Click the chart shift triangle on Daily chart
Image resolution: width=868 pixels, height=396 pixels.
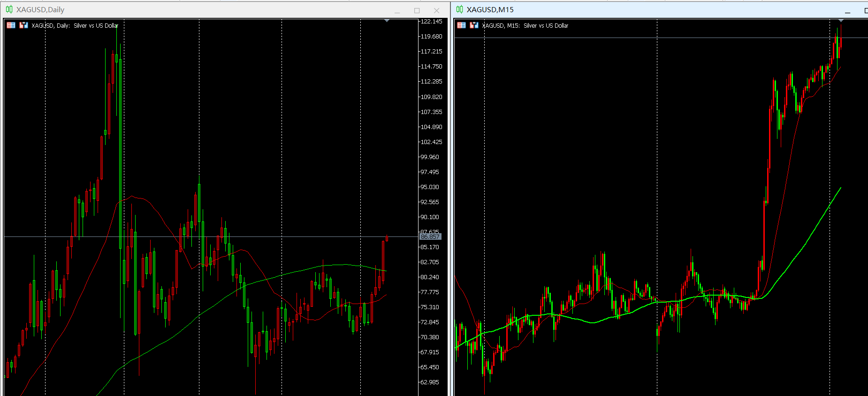pos(387,21)
